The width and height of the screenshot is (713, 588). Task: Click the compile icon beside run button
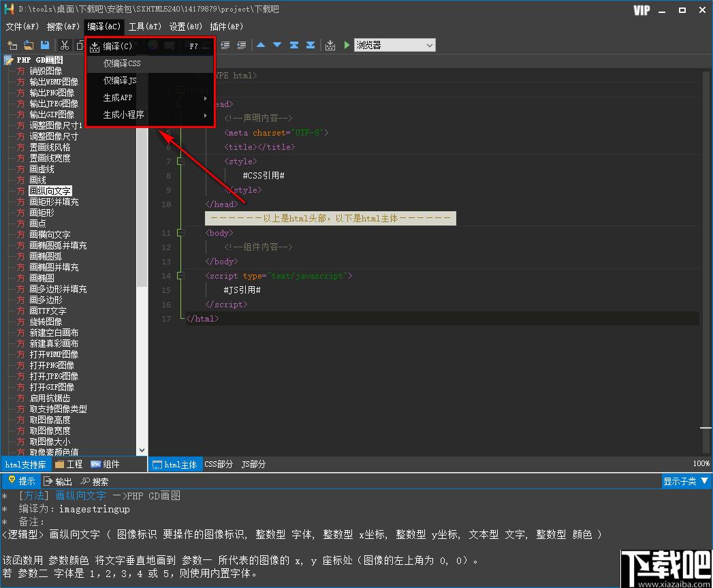pos(330,45)
